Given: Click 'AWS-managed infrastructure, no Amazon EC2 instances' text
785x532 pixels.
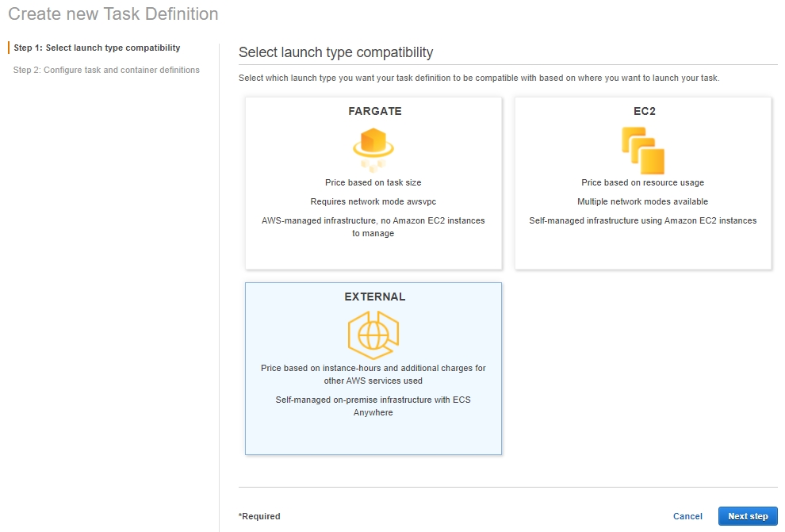Looking at the screenshot, I should 373,220.
